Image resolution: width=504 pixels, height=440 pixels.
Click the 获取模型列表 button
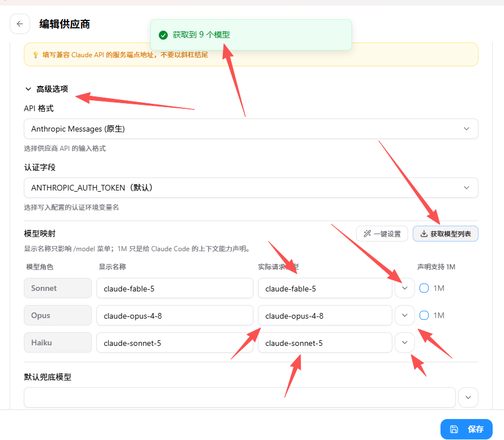(446, 234)
